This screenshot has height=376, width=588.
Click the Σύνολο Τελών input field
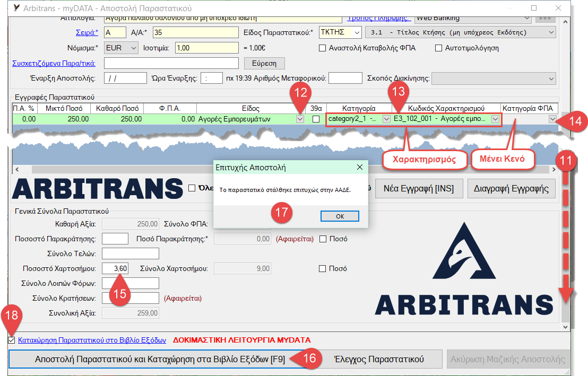pyautogui.click(x=131, y=253)
